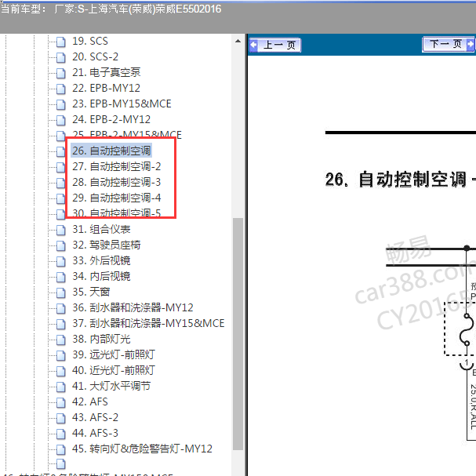Select 35. 天窗 entry
This screenshot has height=476, width=476.
[x=91, y=292]
